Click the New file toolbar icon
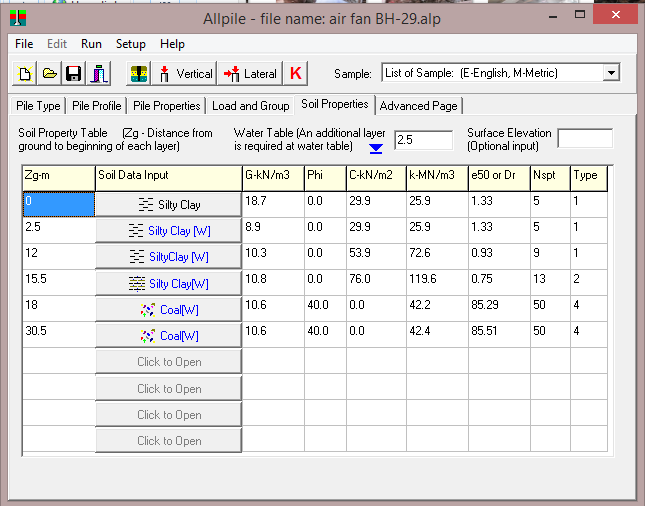This screenshot has width=645, height=506. 24,74
